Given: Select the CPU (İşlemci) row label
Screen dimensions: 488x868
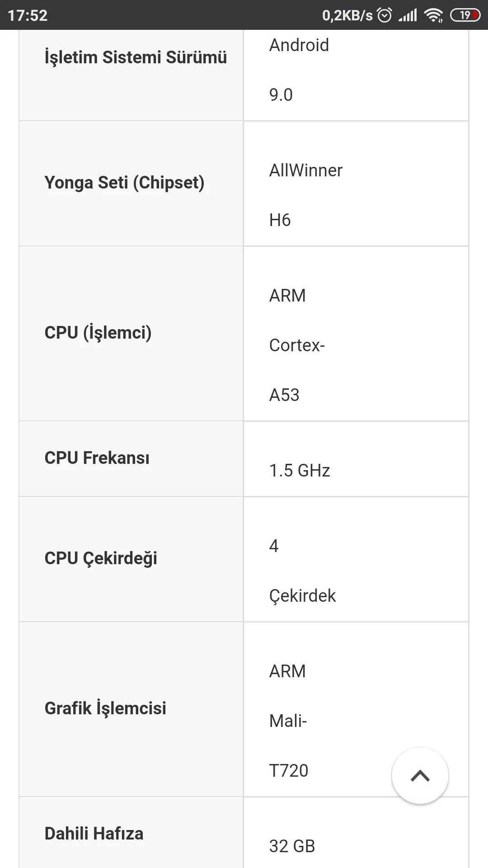Looking at the screenshot, I should coord(98,333).
